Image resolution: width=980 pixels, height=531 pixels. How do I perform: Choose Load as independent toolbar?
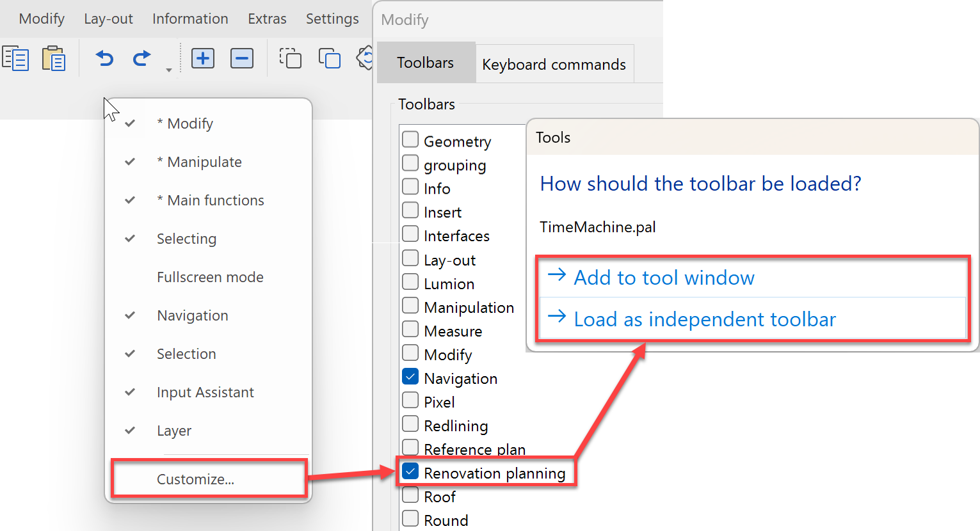pyautogui.click(x=704, y=319)
